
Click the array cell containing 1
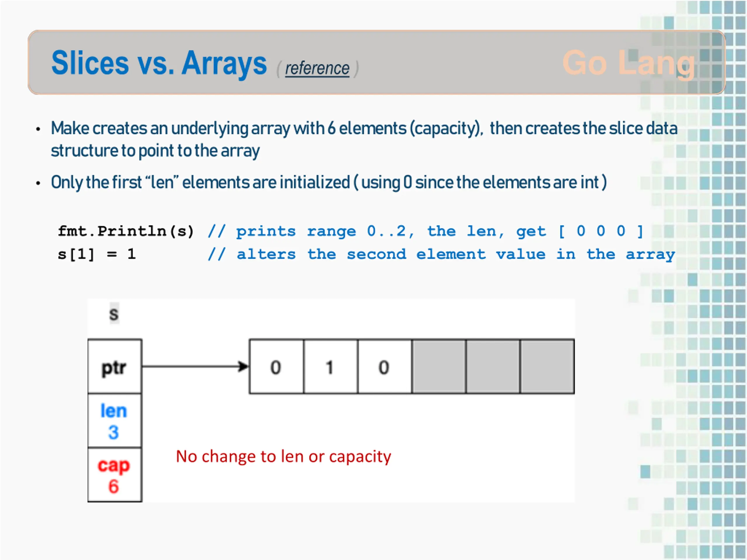point(330,367)
